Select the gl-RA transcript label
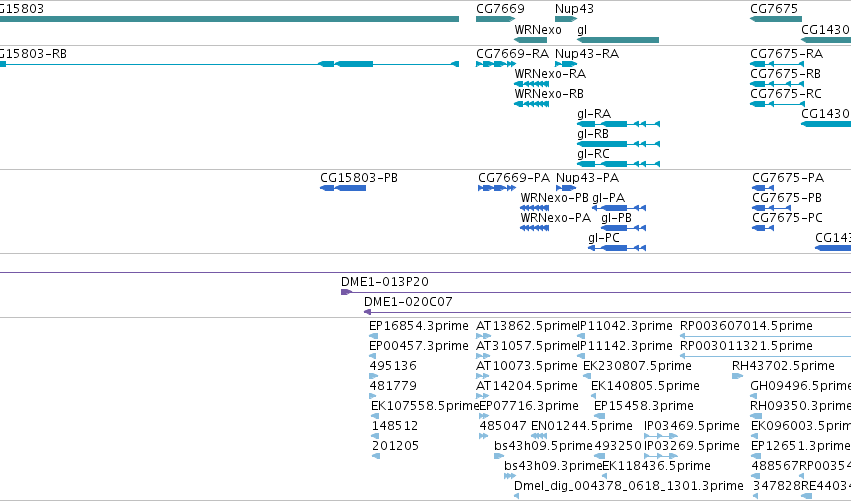The image size is (851, 501). coord(594,114)
